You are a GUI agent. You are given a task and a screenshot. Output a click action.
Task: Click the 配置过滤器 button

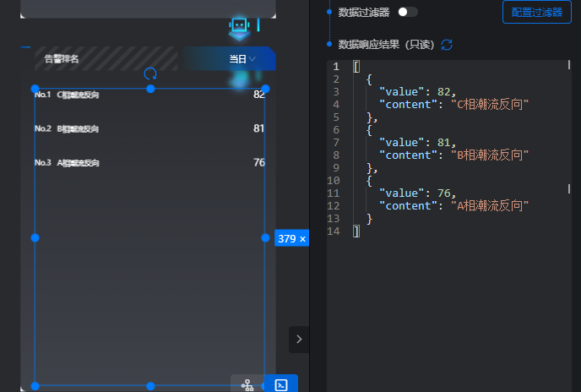tap(536, 12)
